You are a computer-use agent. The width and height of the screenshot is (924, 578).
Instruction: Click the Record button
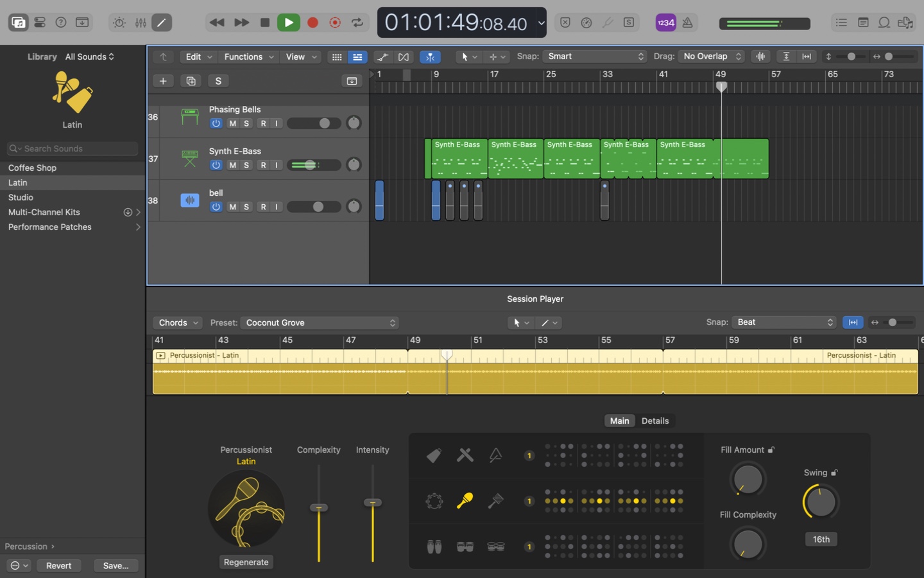click(312, 22)
